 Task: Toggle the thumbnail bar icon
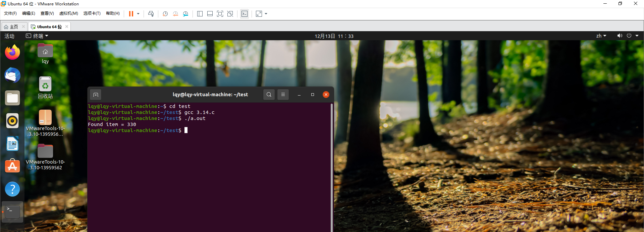point(210,14)
